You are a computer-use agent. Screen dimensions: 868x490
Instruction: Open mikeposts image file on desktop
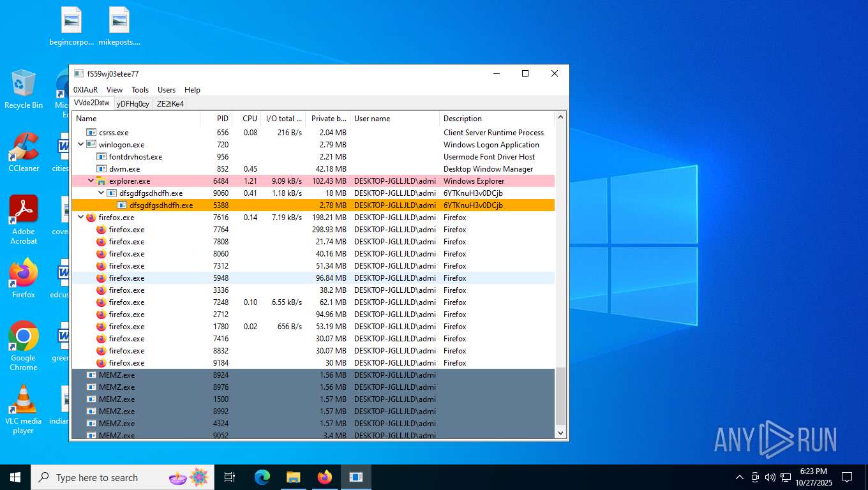click(x=119, y=27)
